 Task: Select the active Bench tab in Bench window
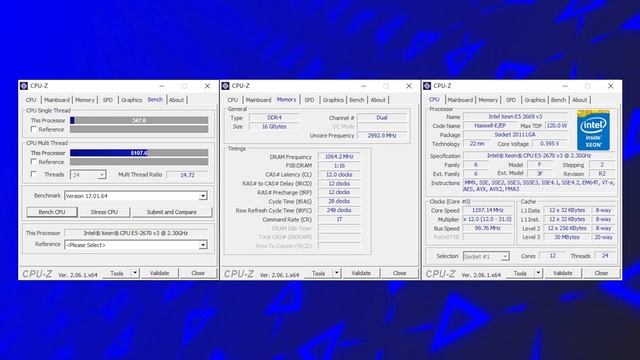[x=155, y=100]
